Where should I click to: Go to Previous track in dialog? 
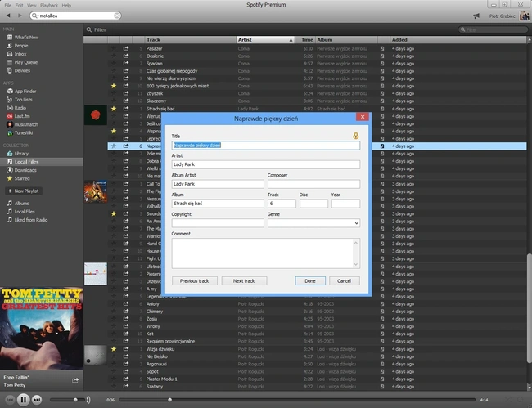(x=195, y=281)
